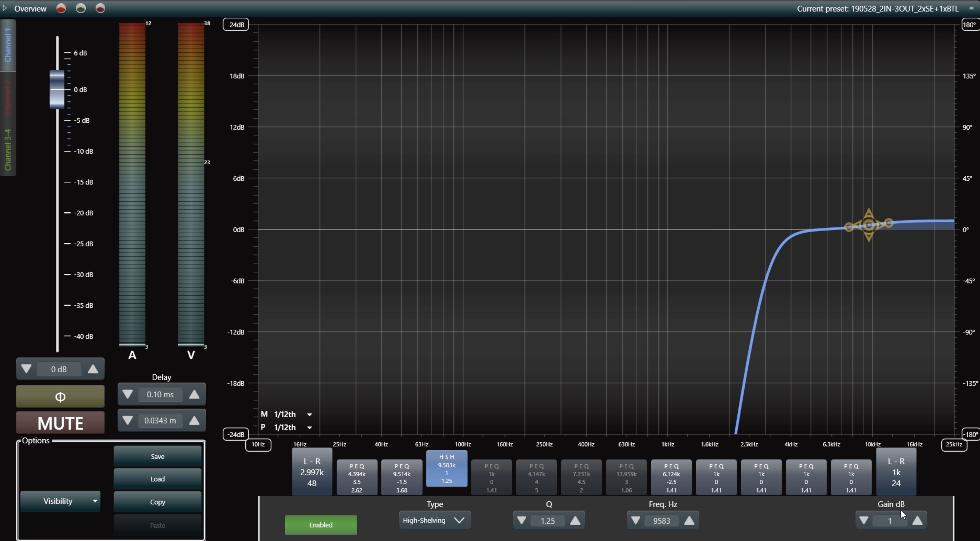Click the phase invert Φ button
980x541 pixels.
60,396
